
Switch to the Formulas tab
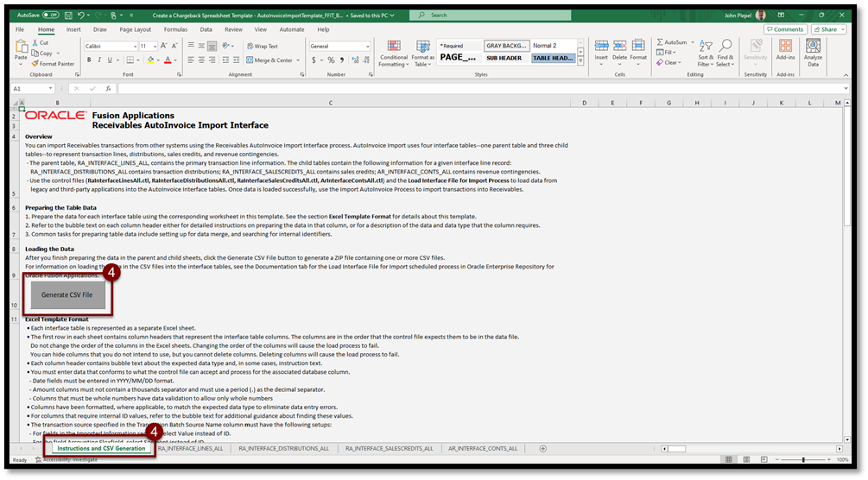coord(175,30)
